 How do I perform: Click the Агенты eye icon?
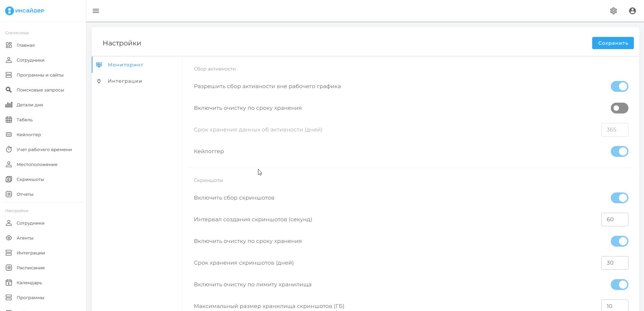click(9, 238)
